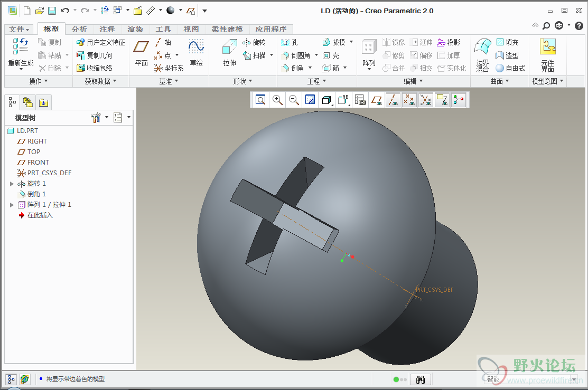
Task: Toggle datum axis display
Action: [x=393, y=100]
